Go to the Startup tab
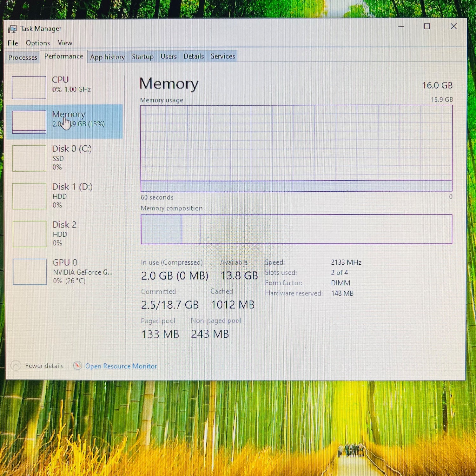The width and height of the screenshot is (476, 476). pos(142,57)
